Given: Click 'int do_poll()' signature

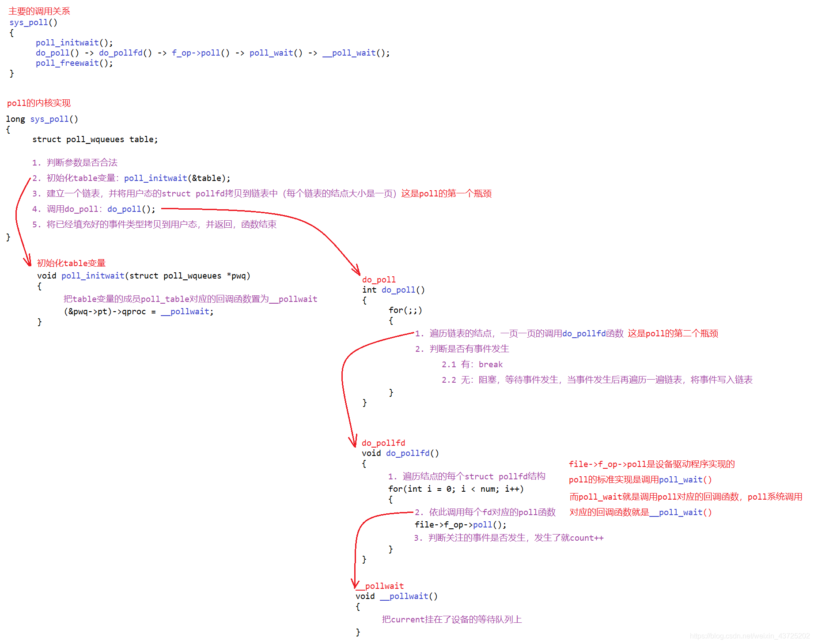Looking at the screenshot, I should [x=394, y=290].
